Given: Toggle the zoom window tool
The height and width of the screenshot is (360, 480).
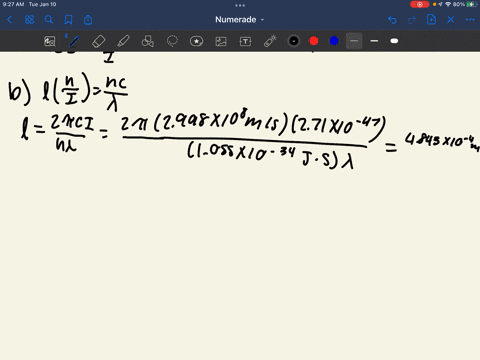Looking at the screenshot, I should click(50, 41).
